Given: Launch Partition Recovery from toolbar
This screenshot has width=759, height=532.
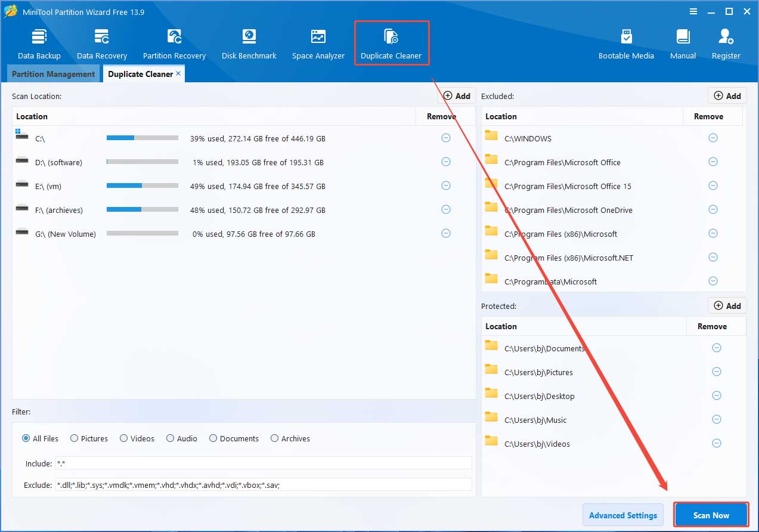Looking at the screenshot, I should [x=174, y=44].
